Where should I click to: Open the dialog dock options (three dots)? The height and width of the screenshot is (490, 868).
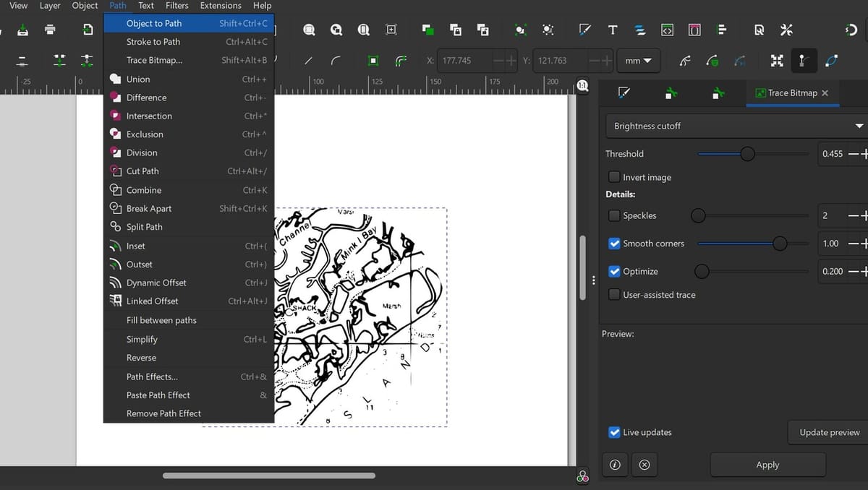(x=594, y=280)
